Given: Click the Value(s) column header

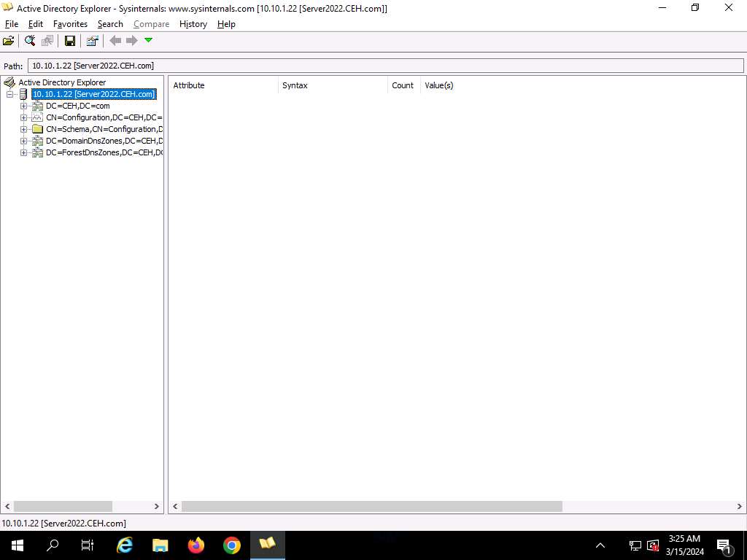Looking at the screenshot, I should click(x=439, y=85).
